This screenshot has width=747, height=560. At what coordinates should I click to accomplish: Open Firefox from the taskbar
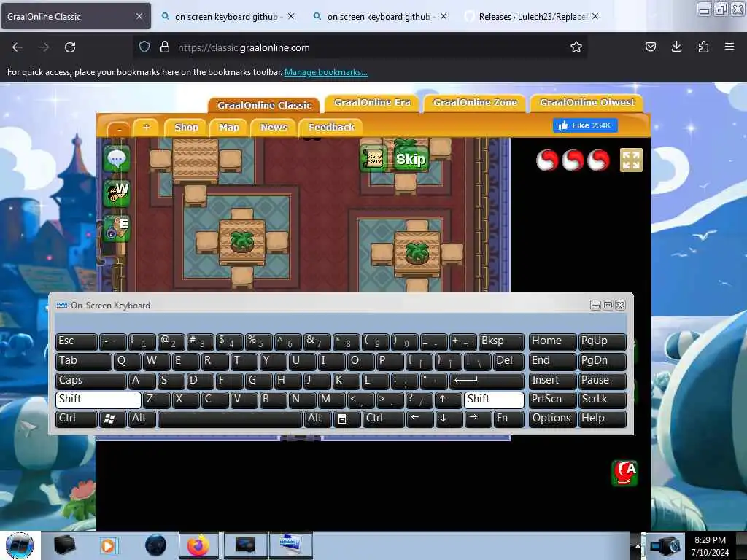point(198,545)
